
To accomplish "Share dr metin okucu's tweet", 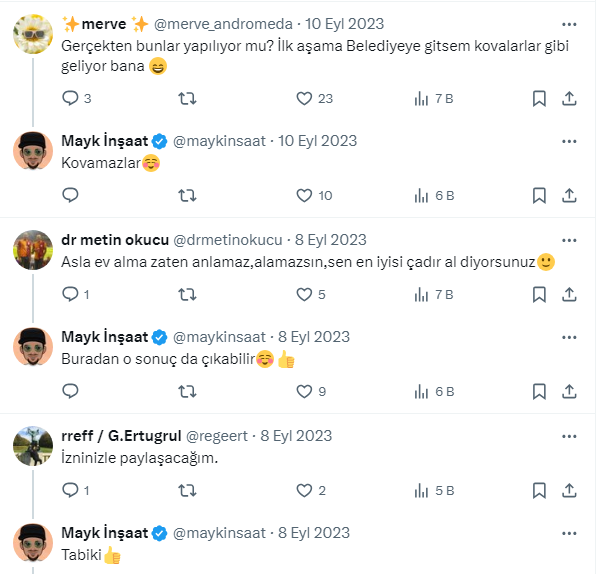I will 569,294.
